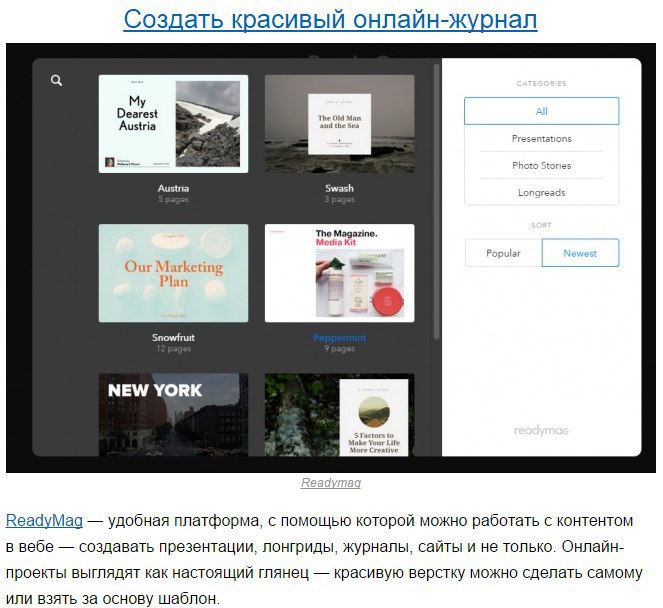Click the Peppermint template title

point(340,338)
